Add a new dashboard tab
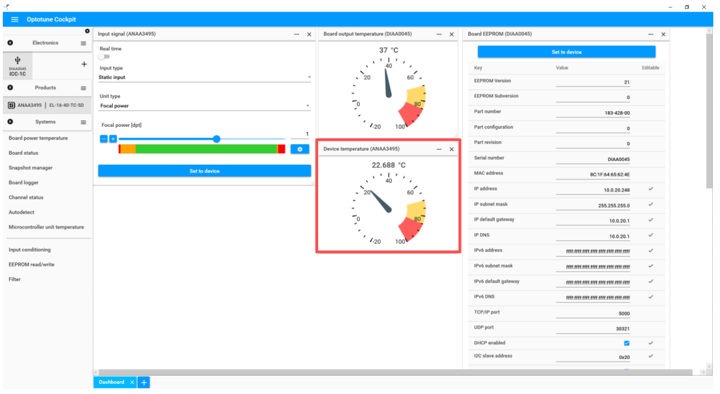Image resolution: width=720 pixels, height=394 pixels. 144,382
